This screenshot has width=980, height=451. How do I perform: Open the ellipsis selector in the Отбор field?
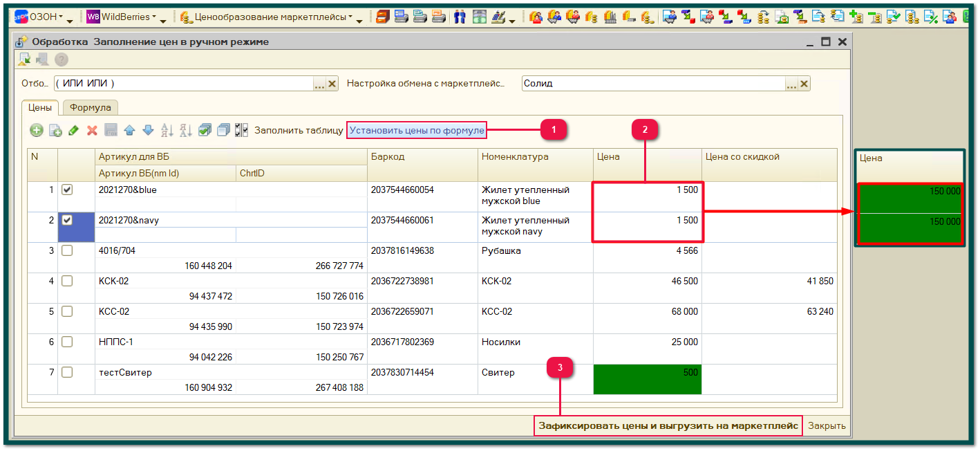point(319,84)
